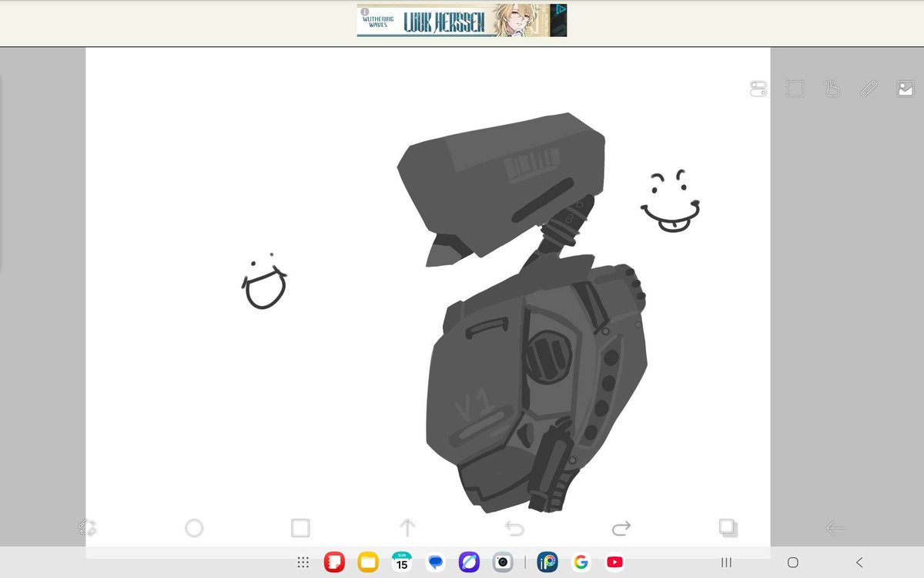Switch to ibisPaint app in taskbar

pos(547,563)
